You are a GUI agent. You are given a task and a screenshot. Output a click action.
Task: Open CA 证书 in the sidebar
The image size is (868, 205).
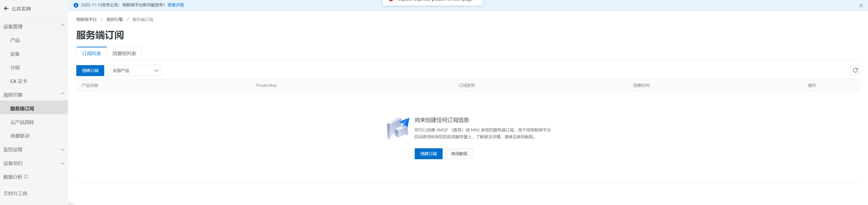coord(19,81)
